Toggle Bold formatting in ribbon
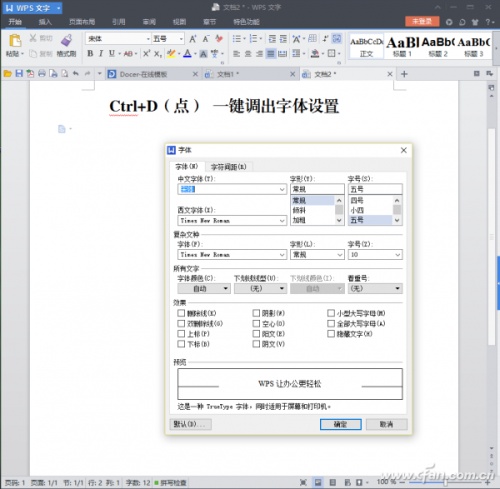This screenshot has width=500, height=489. point(90,53)
